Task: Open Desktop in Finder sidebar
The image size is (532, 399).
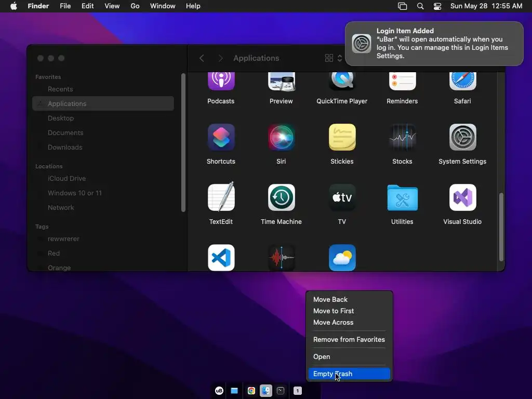Action: [103, 118]
